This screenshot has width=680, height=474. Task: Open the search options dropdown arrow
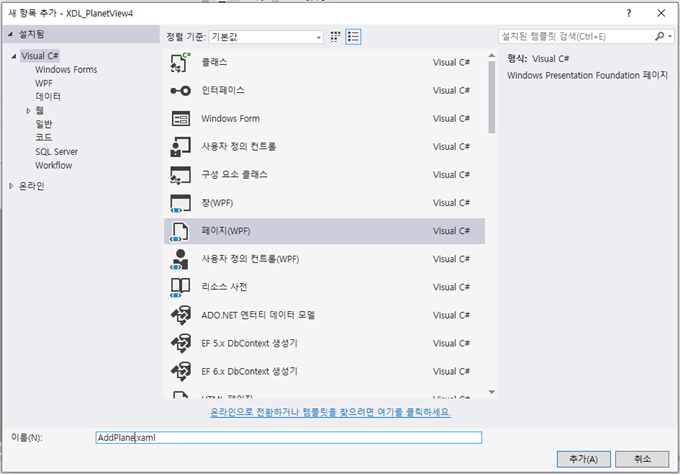[x=670, y=36]
